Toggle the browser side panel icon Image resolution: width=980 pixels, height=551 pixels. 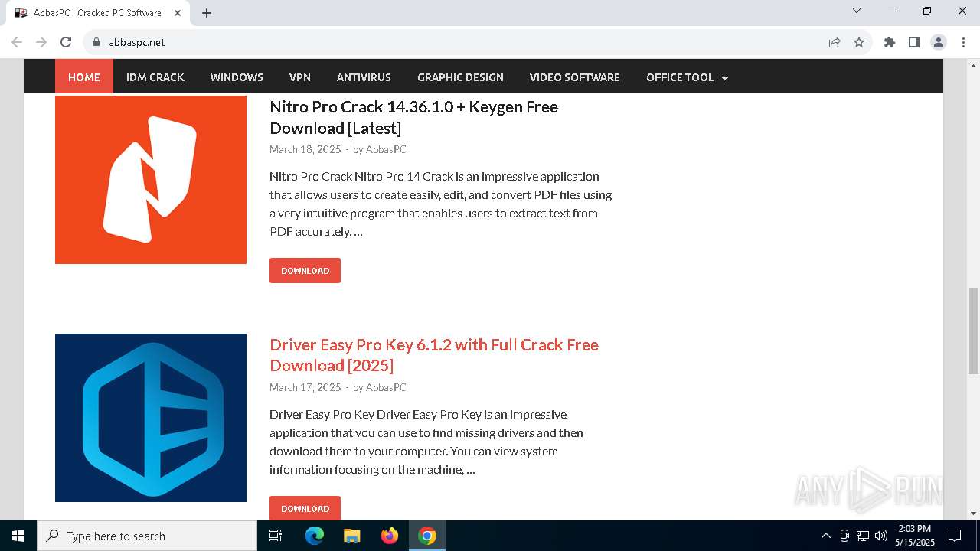914,42
